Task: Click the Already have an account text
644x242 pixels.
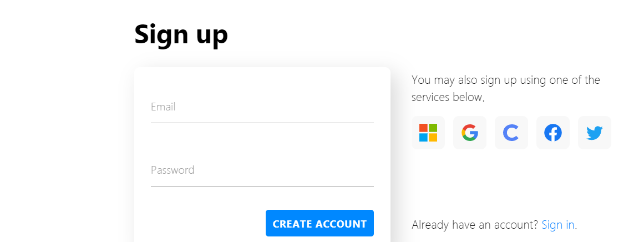Action: pyautogui.click(x=475, y=225)
